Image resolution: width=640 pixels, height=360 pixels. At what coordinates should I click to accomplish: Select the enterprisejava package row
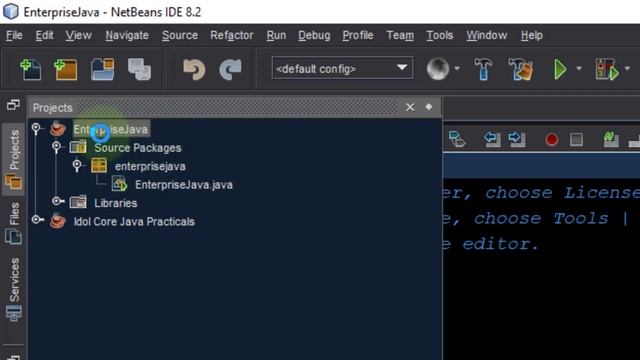pyautogui.click(x=150, y=167)
